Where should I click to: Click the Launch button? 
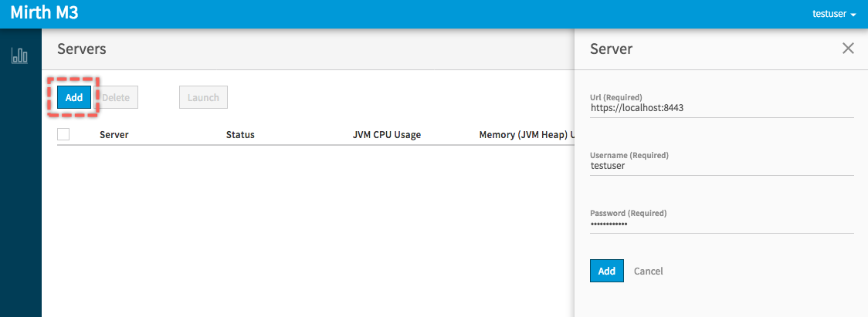203,97
